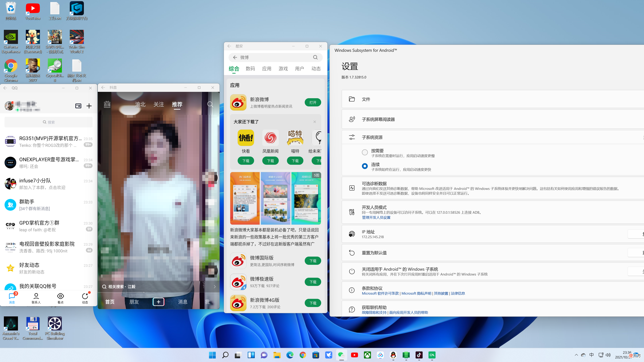Open the Douyin 直播 live icon

tap(107, 104)
